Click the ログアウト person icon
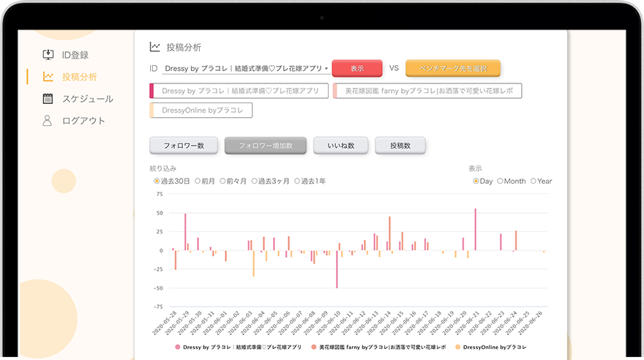This screenshot has width=644, height=360. coord(48,121)
